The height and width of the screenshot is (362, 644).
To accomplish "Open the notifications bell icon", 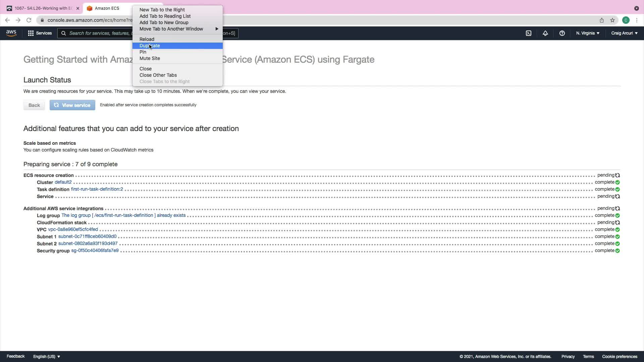I will (545, 33).
